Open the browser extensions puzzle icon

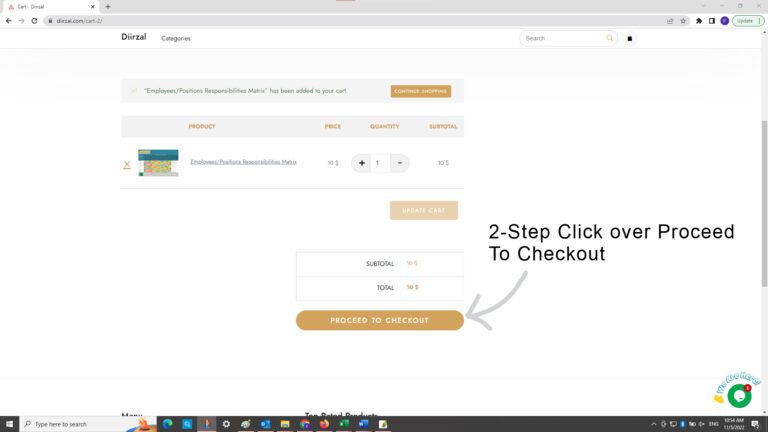point(699,21)
